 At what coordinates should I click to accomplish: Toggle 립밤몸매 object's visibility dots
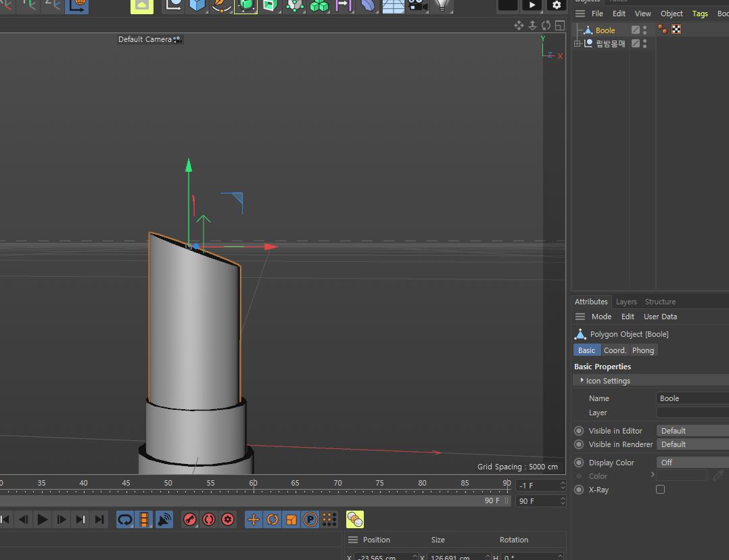click(x=645, y=43)
